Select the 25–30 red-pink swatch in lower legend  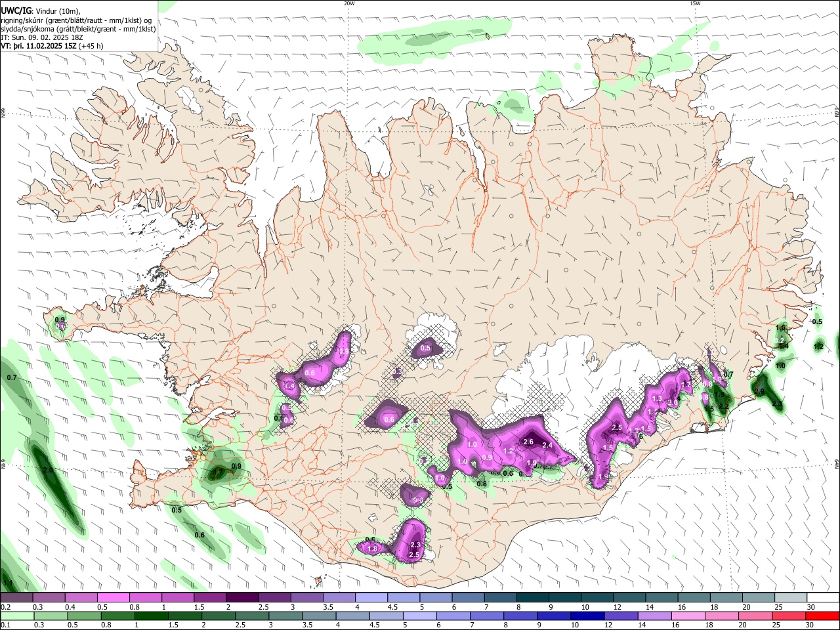tap(788, 616)
